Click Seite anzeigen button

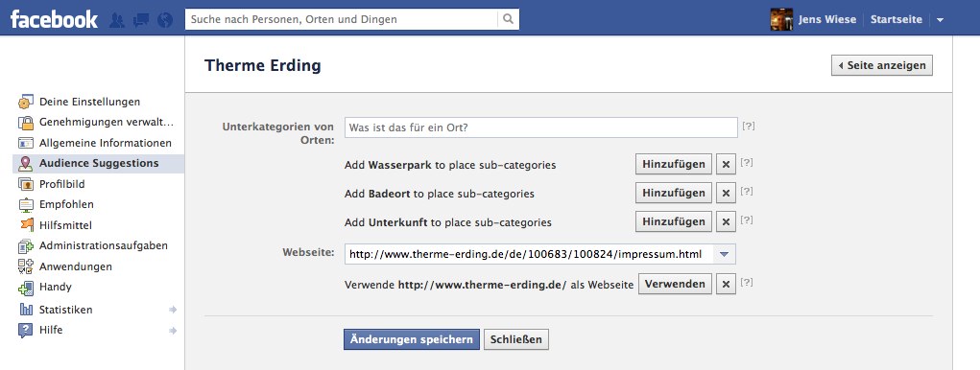pos(882,65)
